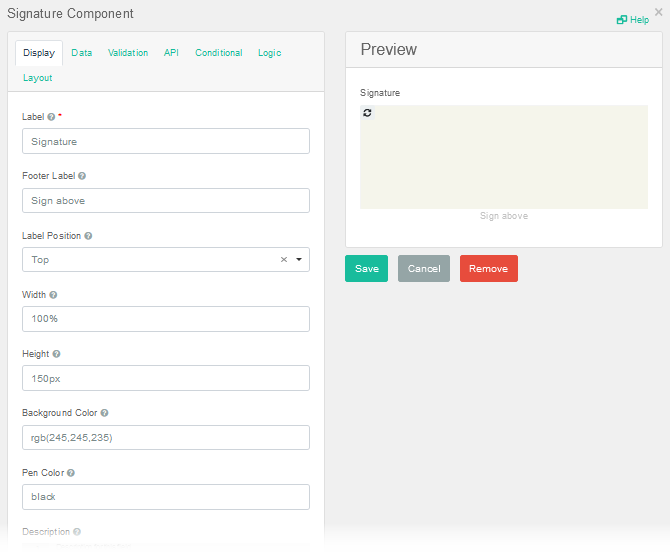The image size is (670, 553).
Task: Click the Label Position help icon
Action: tap(89, 236)
